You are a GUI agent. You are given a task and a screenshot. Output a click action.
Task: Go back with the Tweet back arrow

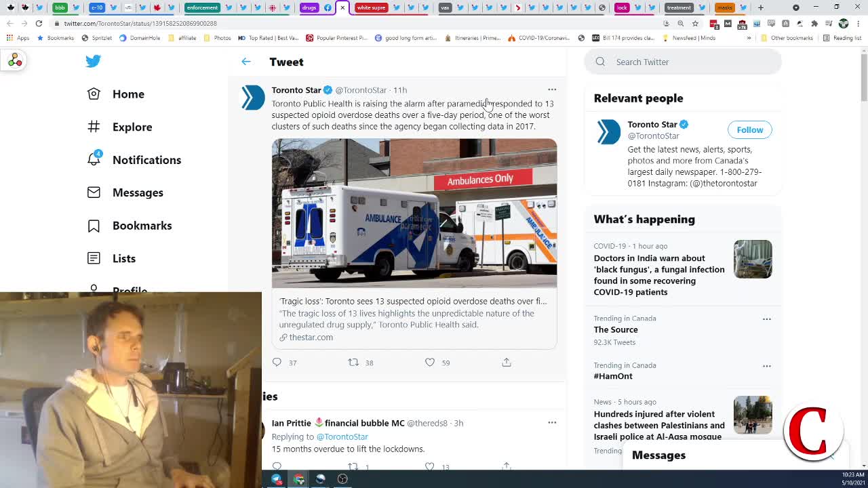point(246,62)
